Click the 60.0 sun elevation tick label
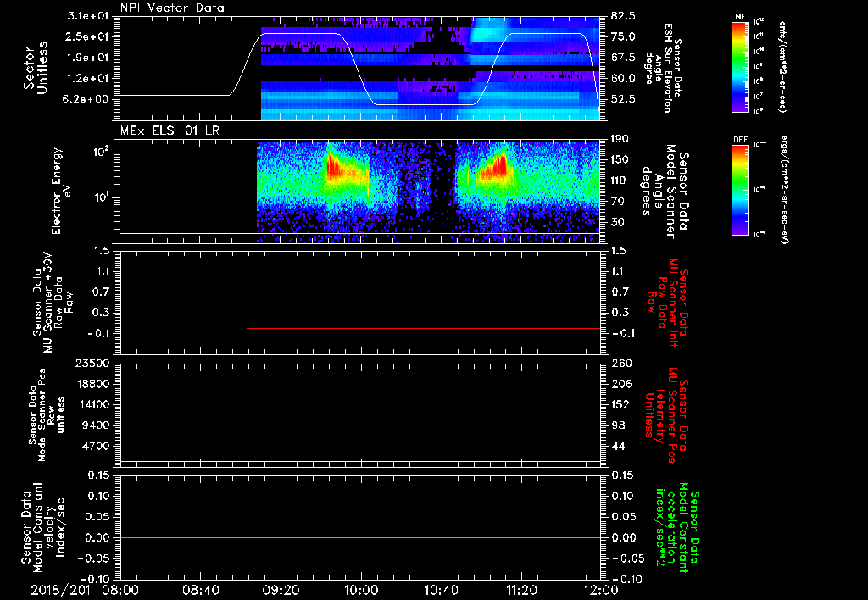The height and width of the screenshot is (600, 868). pyautogui.click(x=623, y=79)
